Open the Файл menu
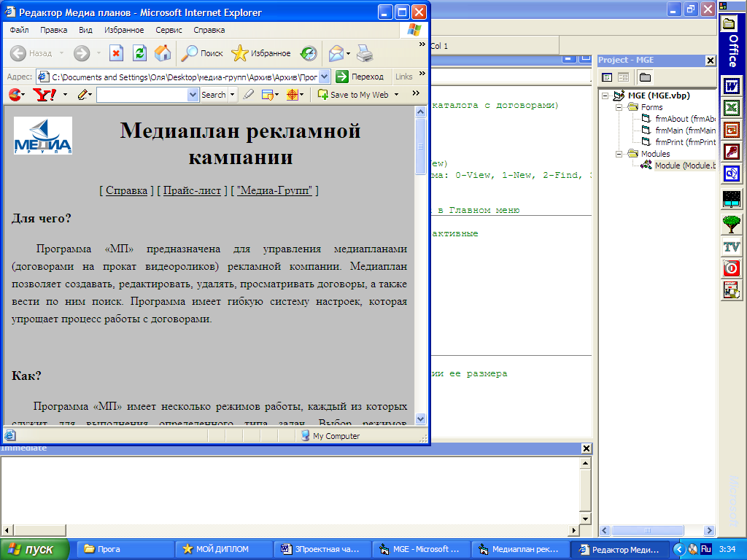 pyautogui.click(x=19, y=30)
